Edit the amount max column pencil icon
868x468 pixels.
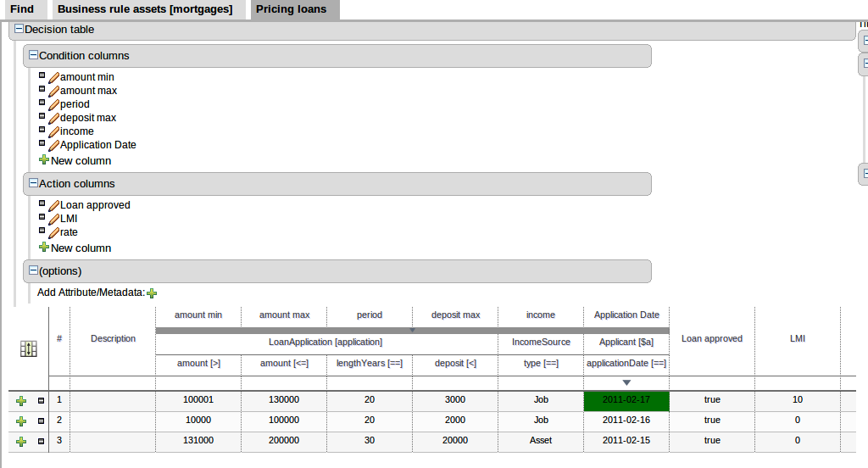tap(53, 91)
